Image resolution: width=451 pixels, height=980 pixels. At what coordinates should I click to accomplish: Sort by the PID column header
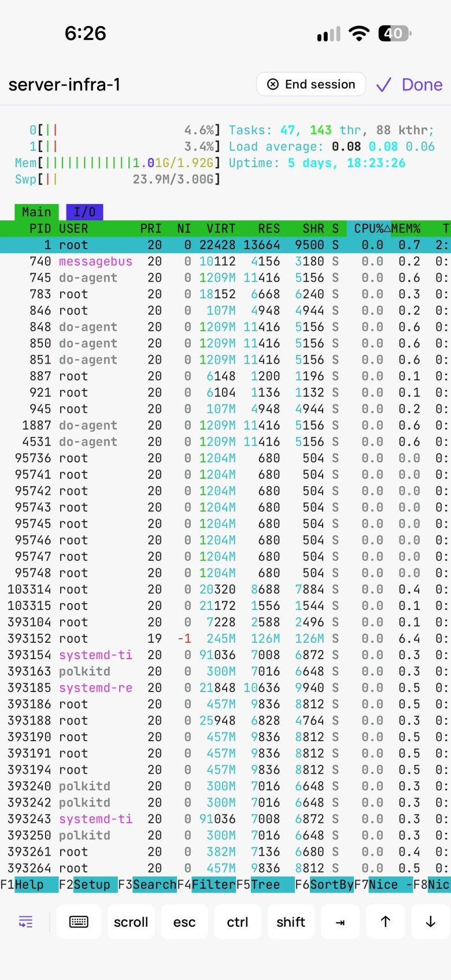[40, 228]
